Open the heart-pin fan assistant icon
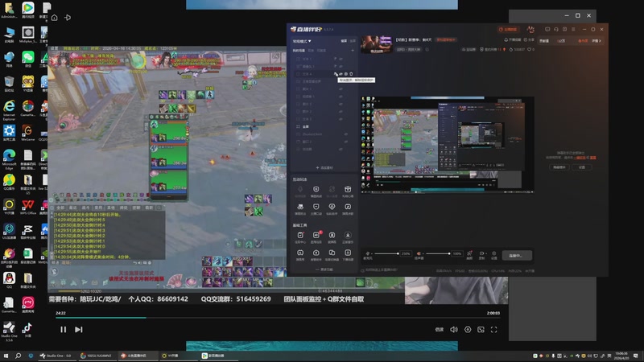644x362 pixels. point(332,207)
